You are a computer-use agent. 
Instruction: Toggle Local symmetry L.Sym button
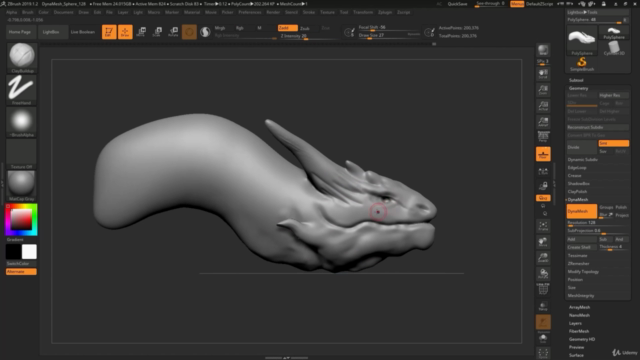543,171
